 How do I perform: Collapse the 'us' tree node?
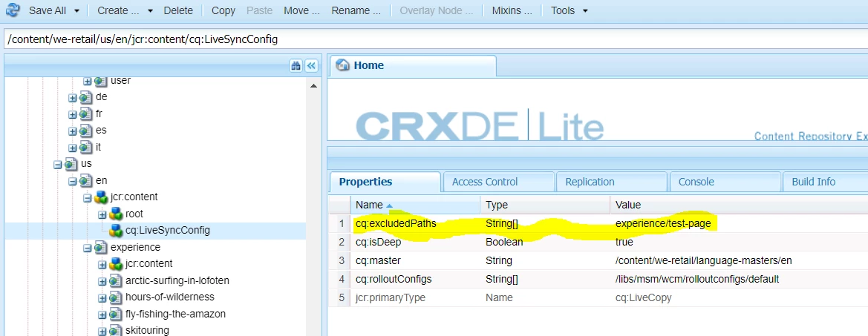point(58,165)
